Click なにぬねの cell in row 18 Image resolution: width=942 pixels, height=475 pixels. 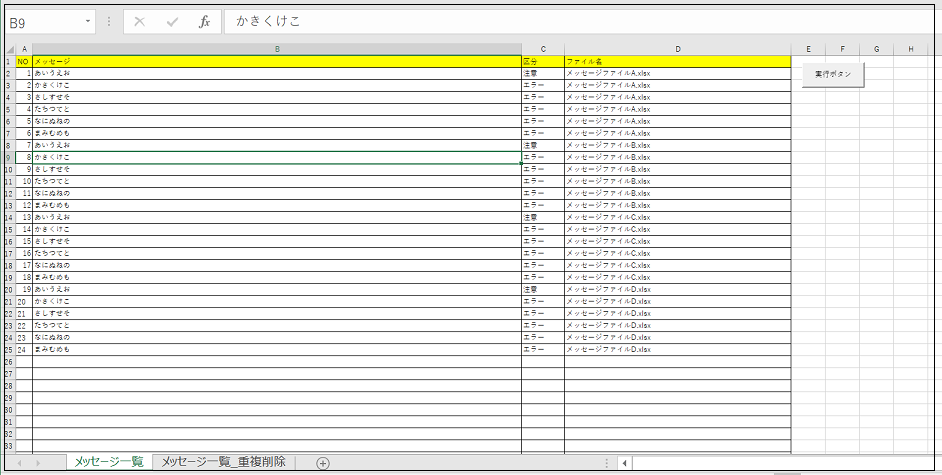pyautogui.click(x=277, y=265)
